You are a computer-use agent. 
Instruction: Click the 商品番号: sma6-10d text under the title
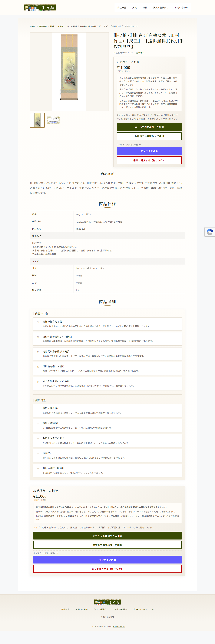123,53
